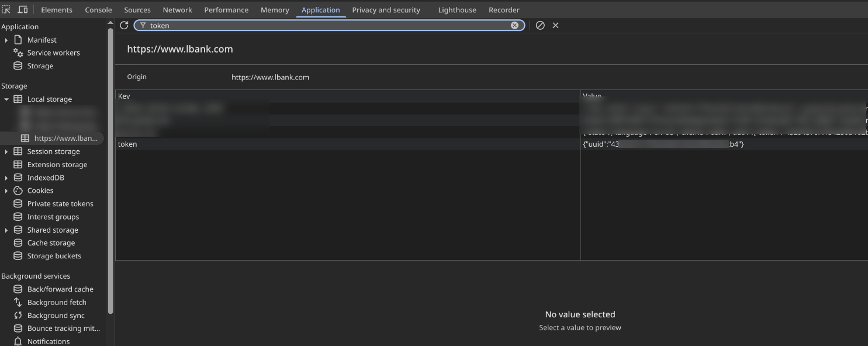
Task: Select the Application tab
Action: click(x=321, y=10)
